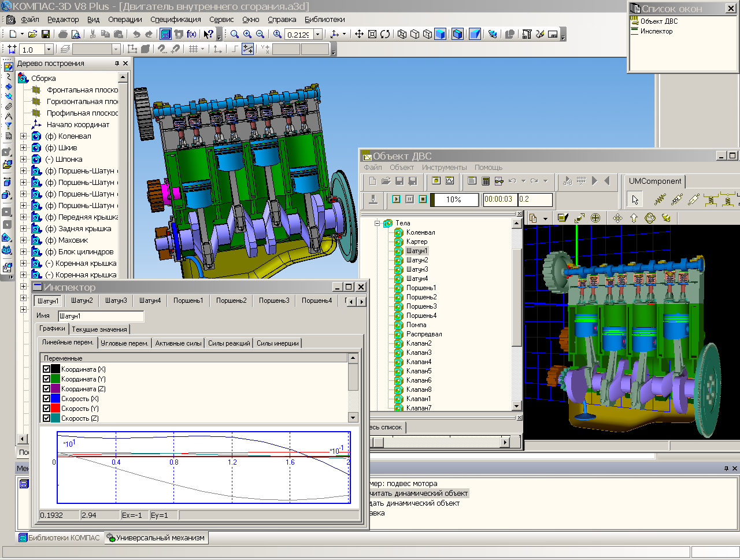
Task: Collapse the Тела node in Object ДВС tree
Action: [x=377, y=222]
